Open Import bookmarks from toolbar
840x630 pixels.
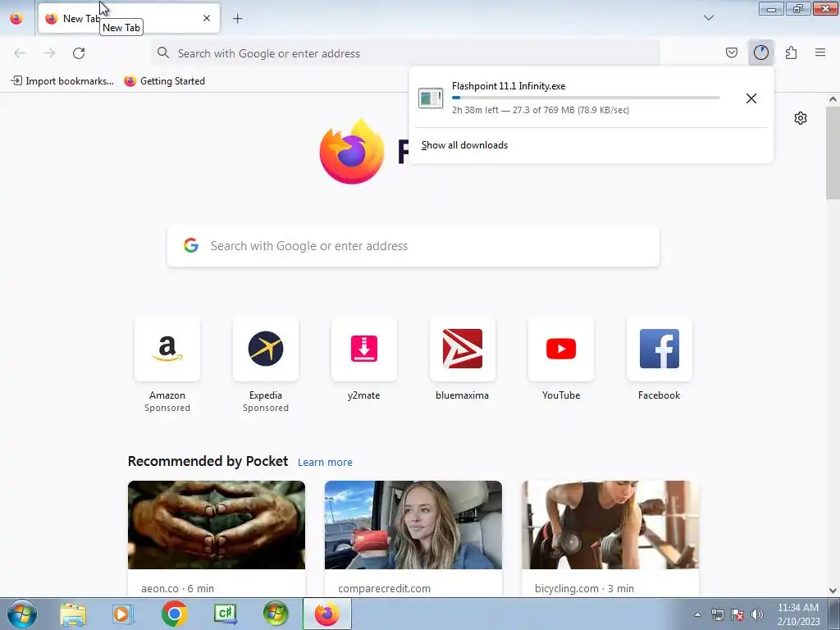pos(62,81)
